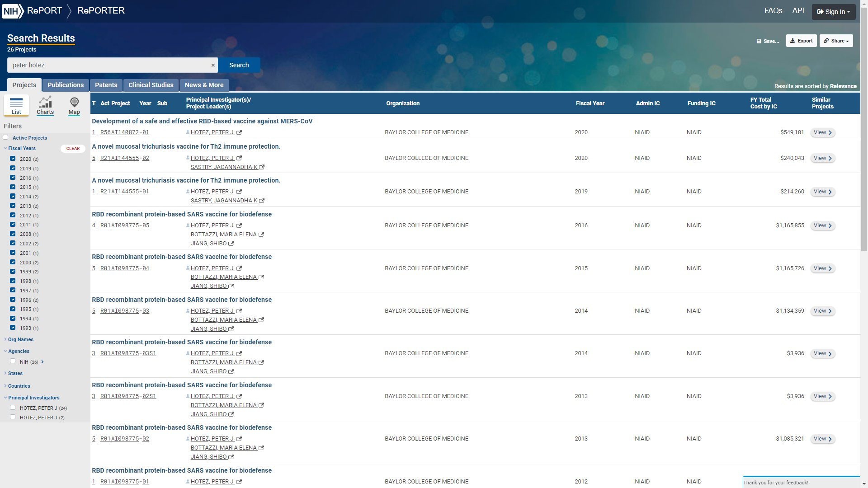The width and height of the screenshot is (868, 488).
Task: Uncheck fiscal year 2019 filter
Action: click(x=13, y=168)
